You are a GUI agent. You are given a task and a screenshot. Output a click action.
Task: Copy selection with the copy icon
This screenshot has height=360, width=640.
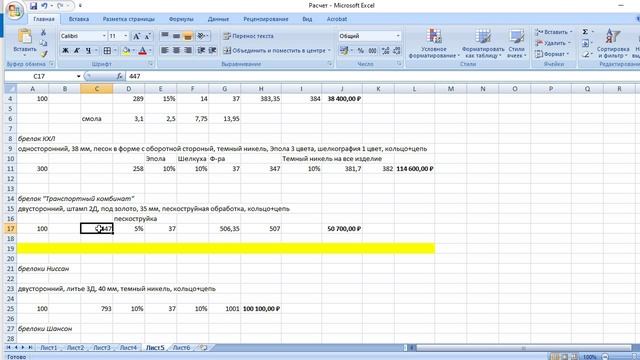pyautogui.click(x=43, y=43)
